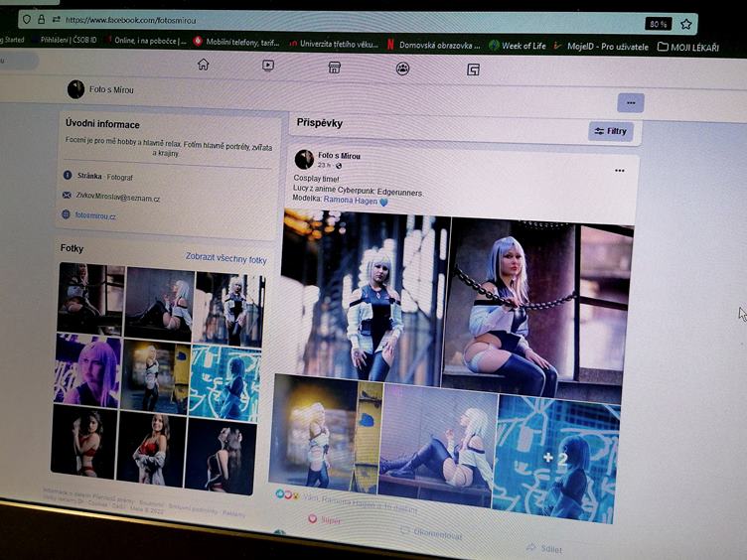
Task: Open the Univerzita třetího věku bookmark
Action: click(x=335, y=44)
